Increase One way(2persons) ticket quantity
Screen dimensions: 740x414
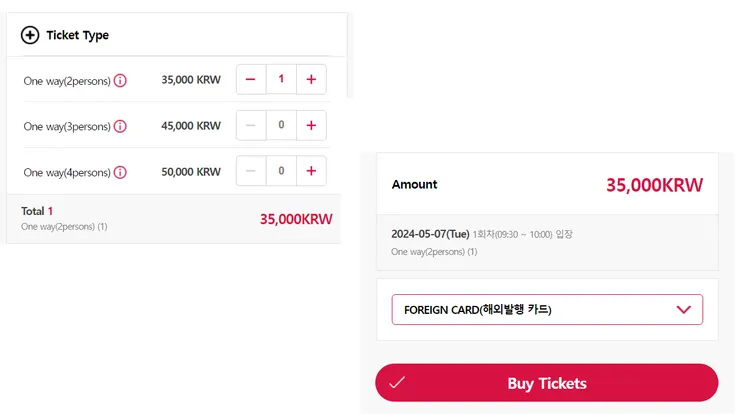pyautogui.click(x=311, y=80)
